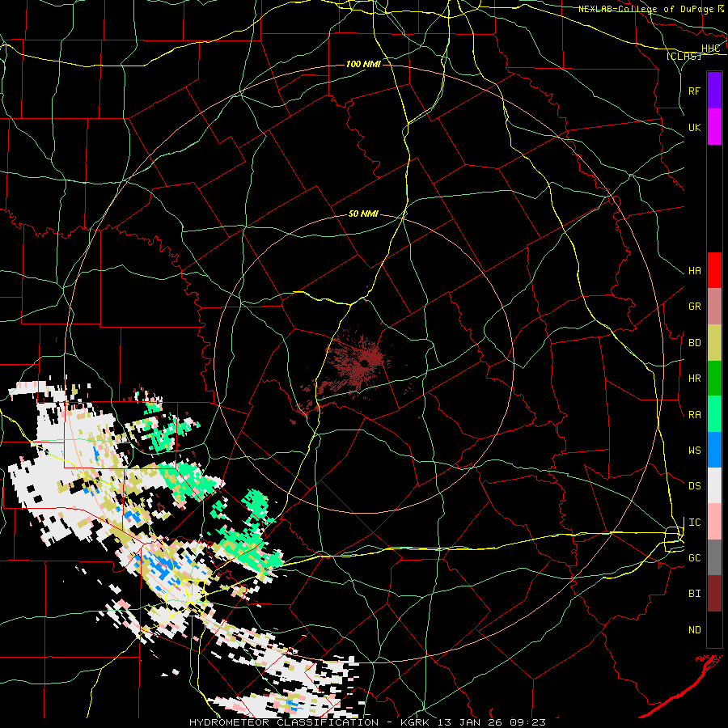Image resolution: width=728 pixels, height=728 pixels.
Task: Click the GR legend label
Action: (x=694, y=307)
